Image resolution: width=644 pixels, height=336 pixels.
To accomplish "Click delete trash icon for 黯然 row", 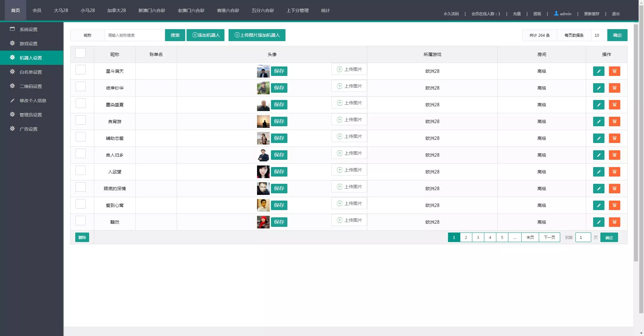I will tap(614, 222).
